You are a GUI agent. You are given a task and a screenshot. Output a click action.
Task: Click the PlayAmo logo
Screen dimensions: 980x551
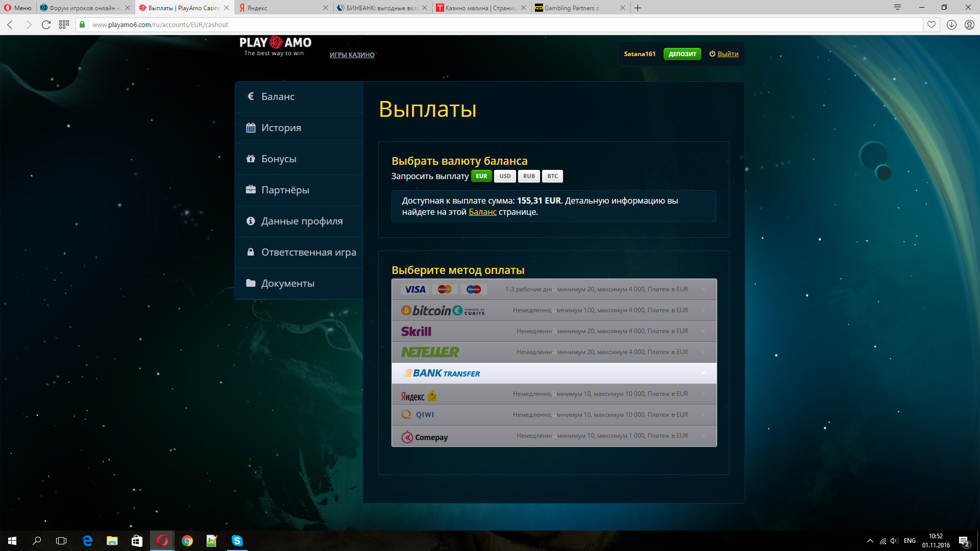(275, 46)
